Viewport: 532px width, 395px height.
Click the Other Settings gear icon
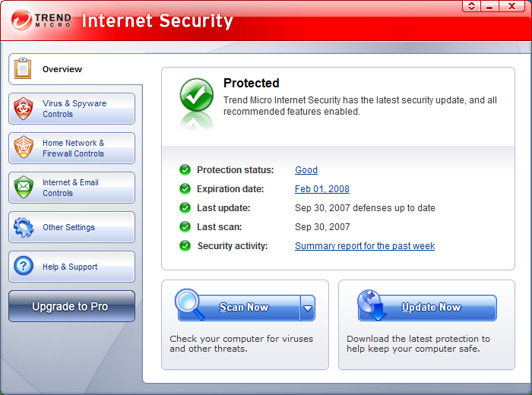[x=24, y=227]
